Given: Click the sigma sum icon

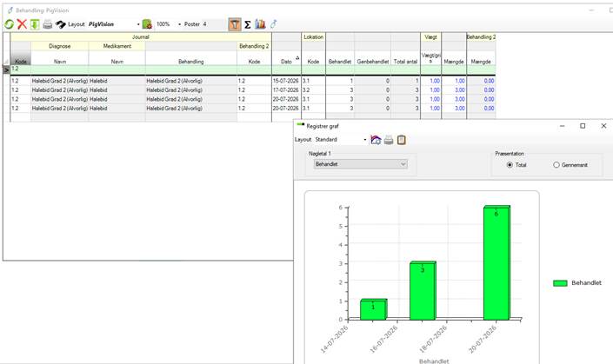Looking at the screenshot, I should pos(248,24).
